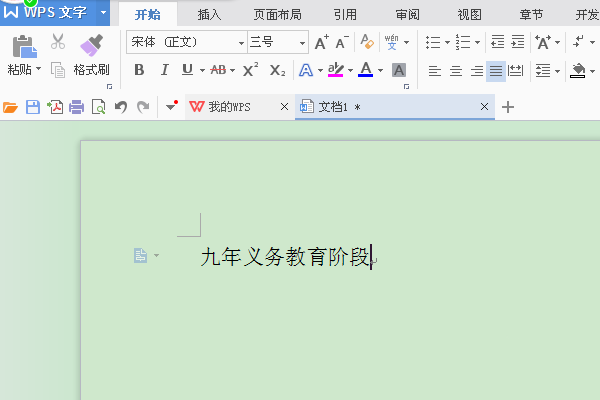600x400 pixels.
Task: Open the font name combo box
Action: pos(187,42)
